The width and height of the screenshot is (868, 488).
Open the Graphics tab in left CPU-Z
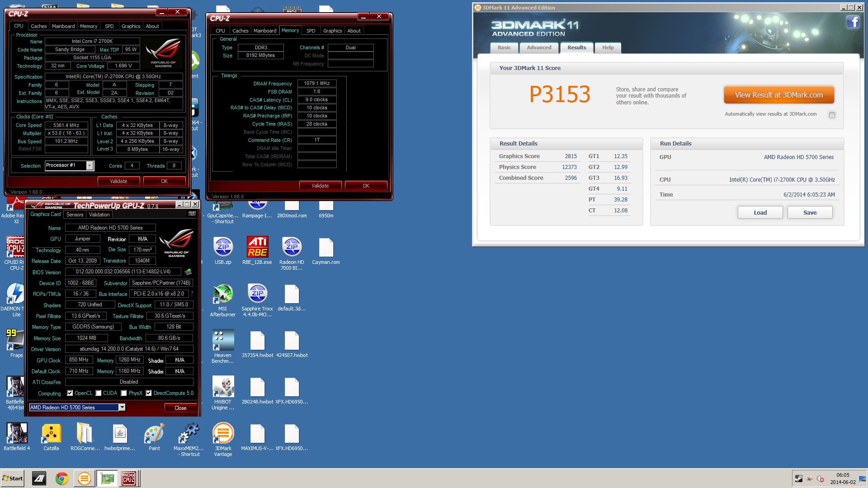tap(131, 26)
